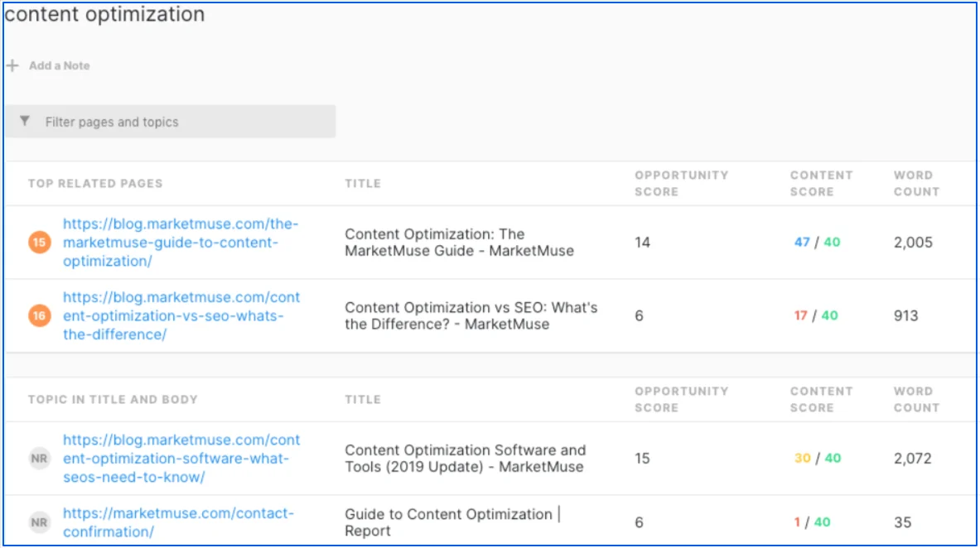Click opportunity score 15
Viewport: 980px width, 548px height.
(x=643, y=458)
